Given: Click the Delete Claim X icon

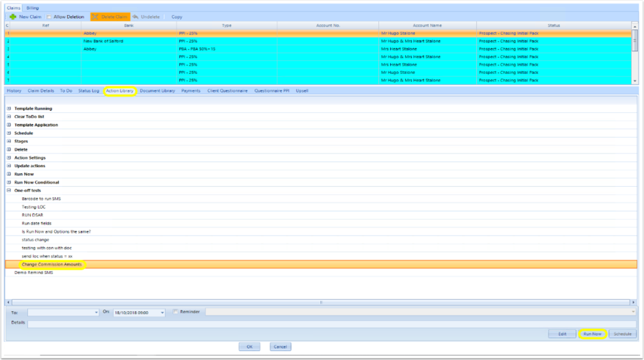Looking at the screenshot, I should 95,17.
